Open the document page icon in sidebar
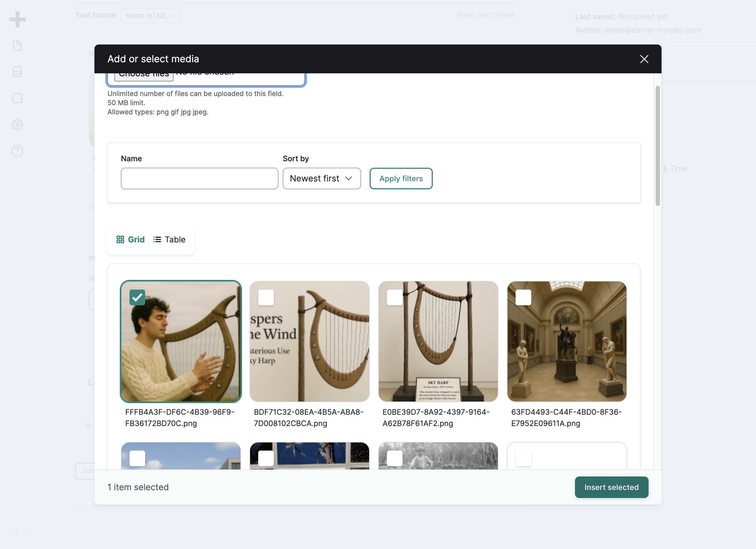 [x=17, y=45]
